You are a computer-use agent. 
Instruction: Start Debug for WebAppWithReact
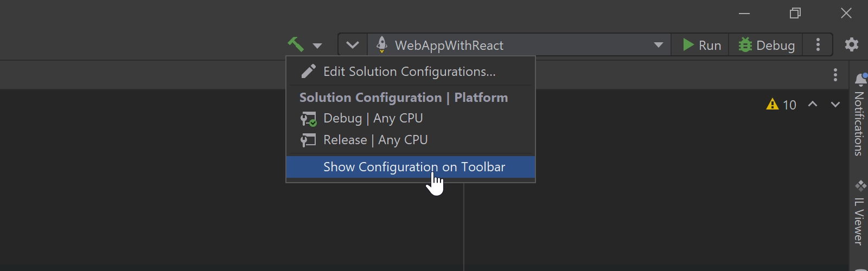tap(767, 45)
